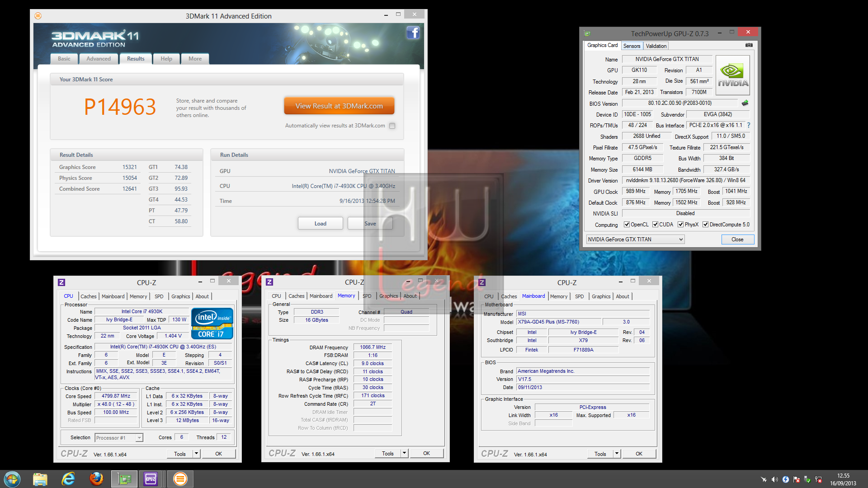Open the network status tray icon

pyautogui.click(x=818, y=479)
